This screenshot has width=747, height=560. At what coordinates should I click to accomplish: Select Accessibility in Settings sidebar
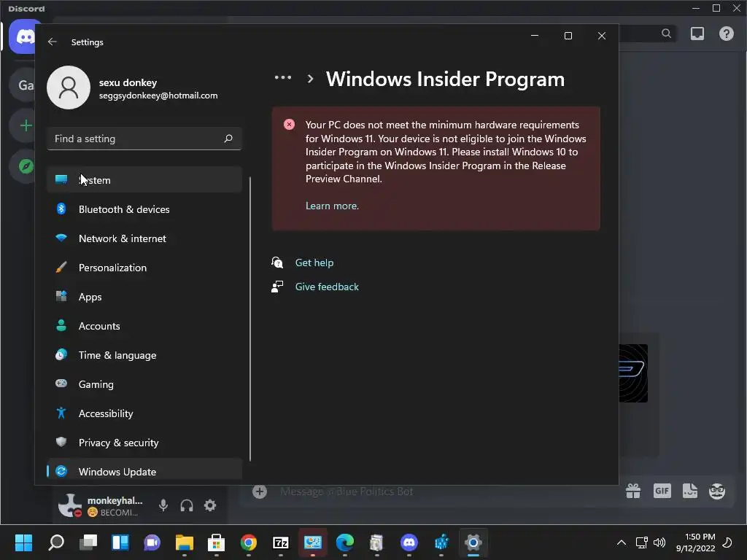coord(144,413)
